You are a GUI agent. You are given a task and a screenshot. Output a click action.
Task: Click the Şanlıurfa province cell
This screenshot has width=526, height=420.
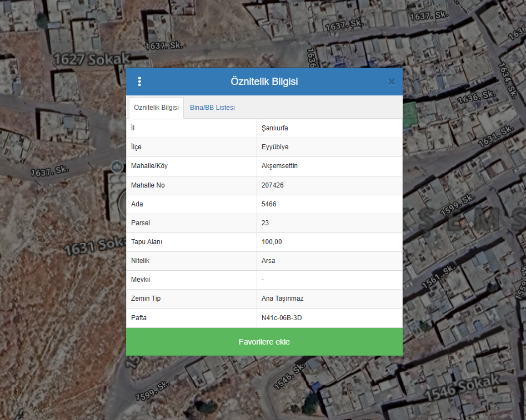click(x=275, y=128)
